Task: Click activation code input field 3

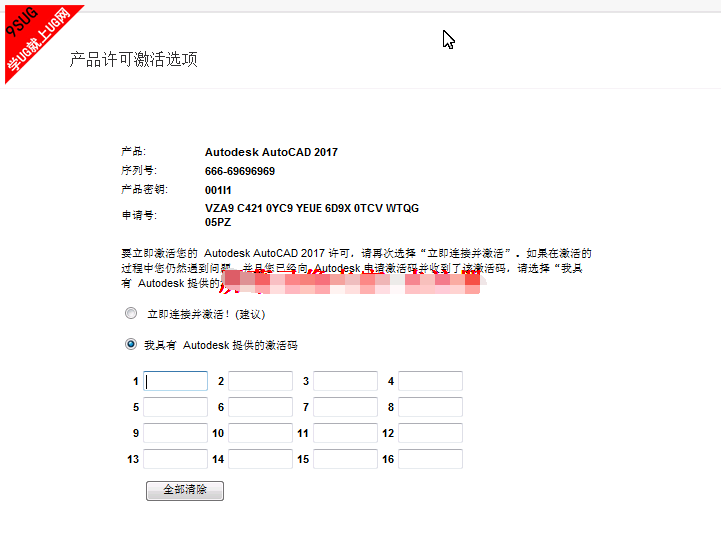Action: 346,381
